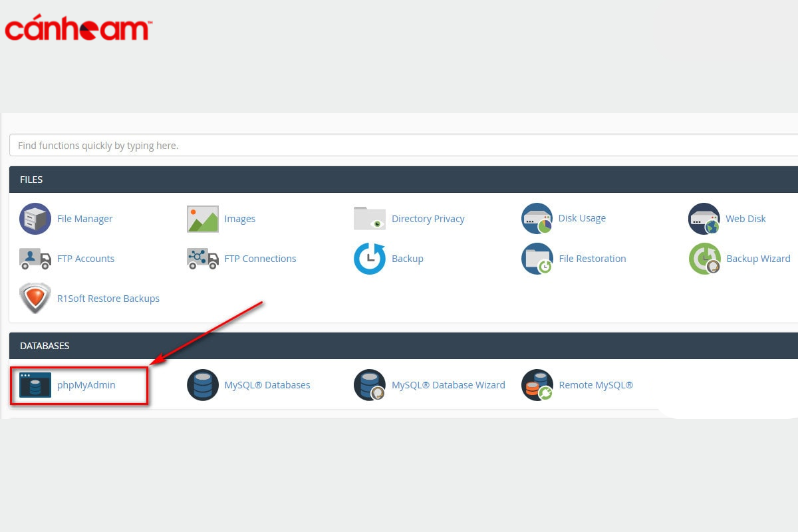798x532 pixels.
Task: Open the File Manager icon
Action: click(35, 219)
